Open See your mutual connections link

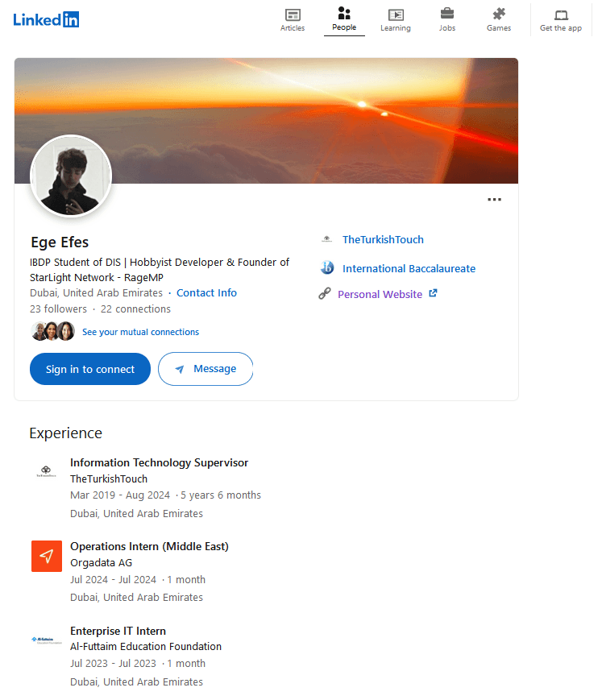pos(141,332)
